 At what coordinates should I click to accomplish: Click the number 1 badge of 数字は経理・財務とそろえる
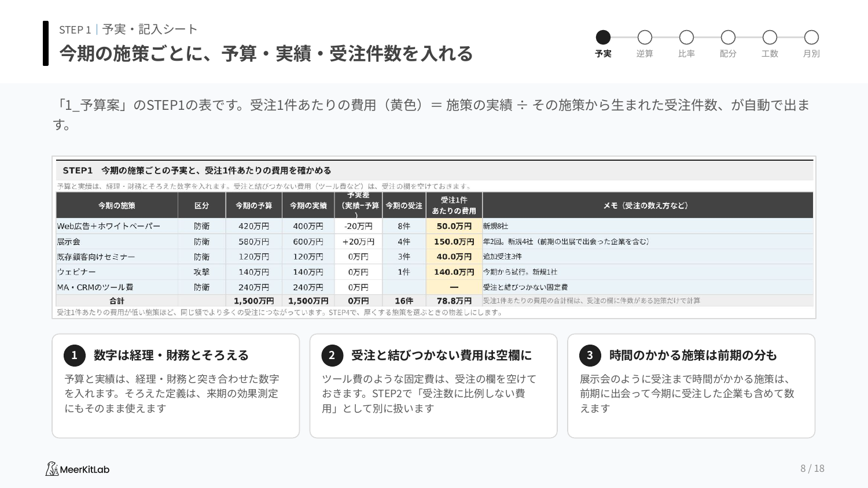74,356
